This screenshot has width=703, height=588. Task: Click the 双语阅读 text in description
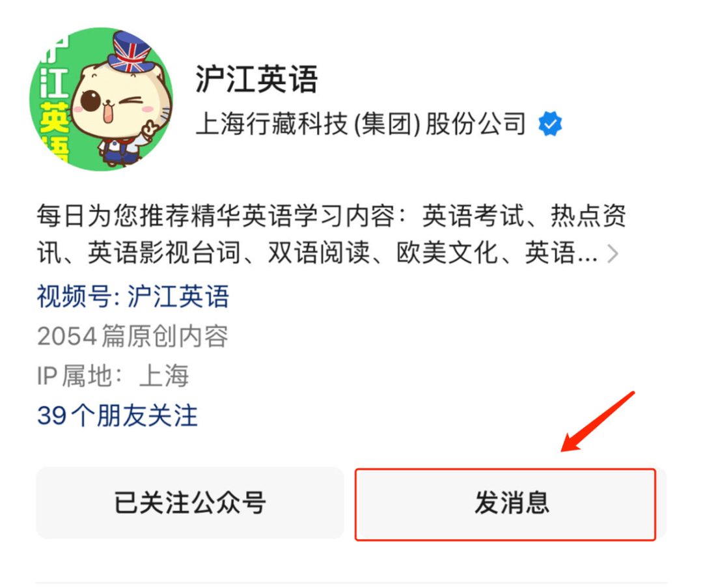pyautogui.click(x=319, y=253)
